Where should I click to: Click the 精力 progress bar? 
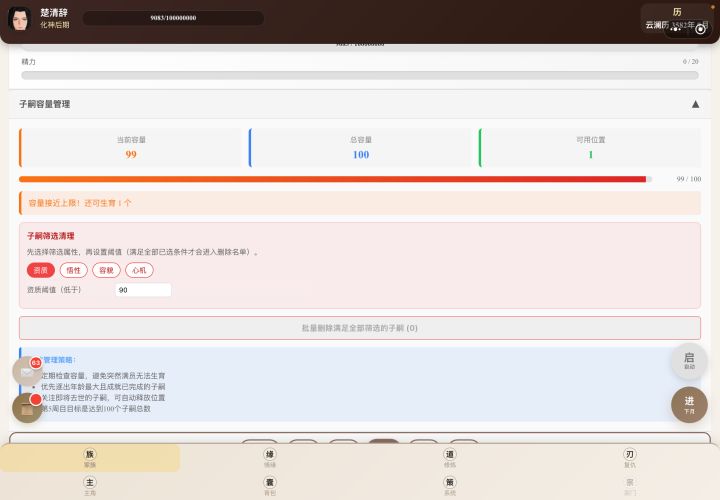(x=360, y=75)
